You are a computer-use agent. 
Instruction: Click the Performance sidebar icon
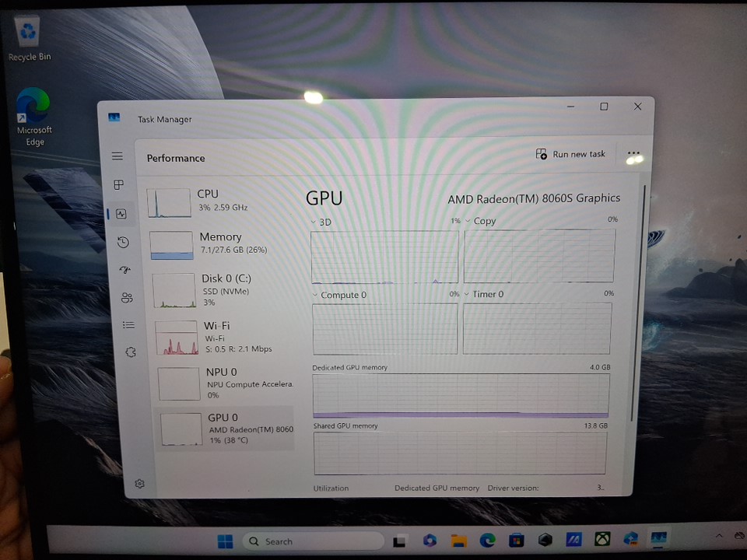pos(121,214)
